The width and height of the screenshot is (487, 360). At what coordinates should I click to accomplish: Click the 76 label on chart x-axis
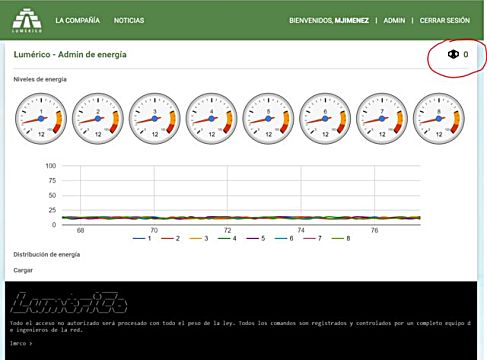(374, 230)
